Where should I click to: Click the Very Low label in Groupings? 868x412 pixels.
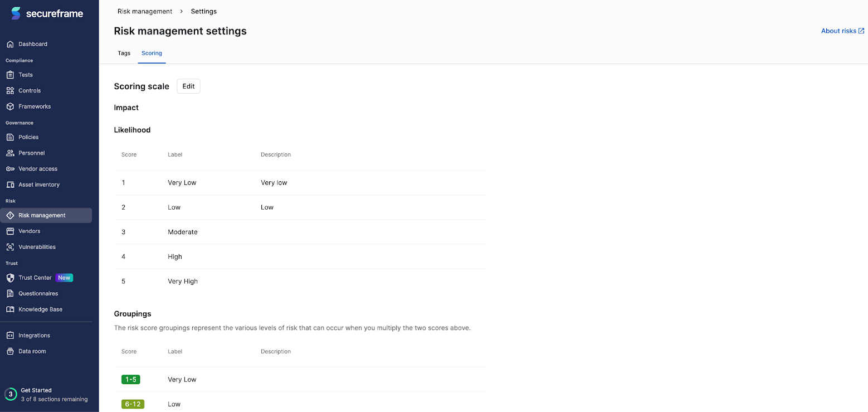pos(182,380)
